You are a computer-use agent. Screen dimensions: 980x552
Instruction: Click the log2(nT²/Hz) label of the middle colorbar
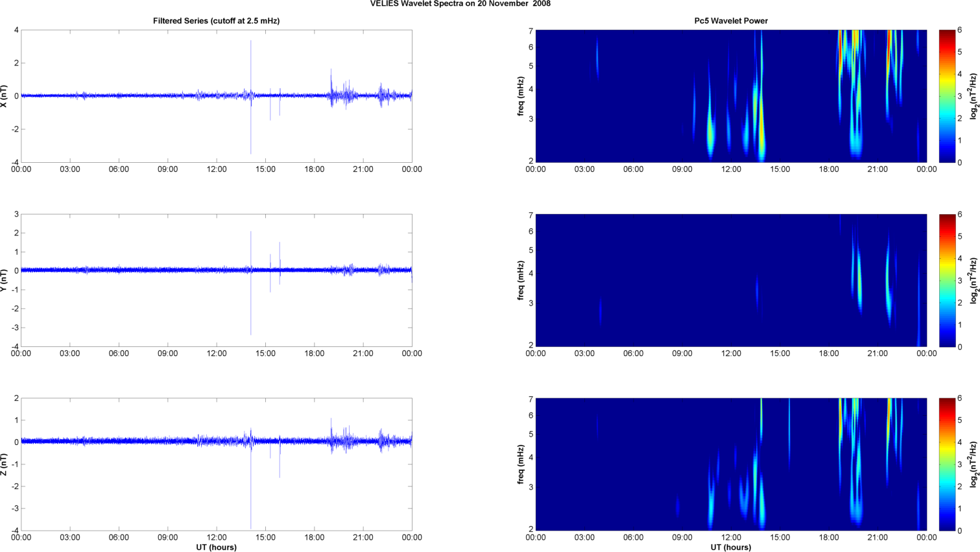point(974,280)
